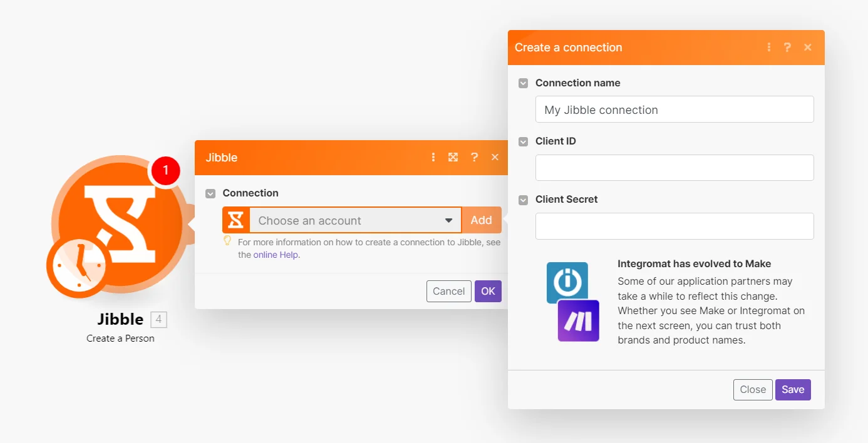Close the Create a connection dialog
Image resolution: width=868 pixels, height=443 pixels.
tap(808, 47)
